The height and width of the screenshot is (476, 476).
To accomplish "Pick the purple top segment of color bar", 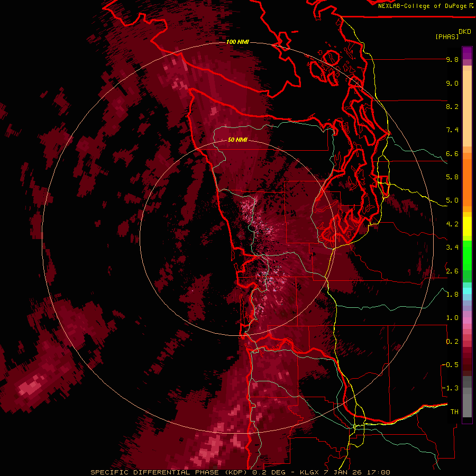I will pos(467,53).
